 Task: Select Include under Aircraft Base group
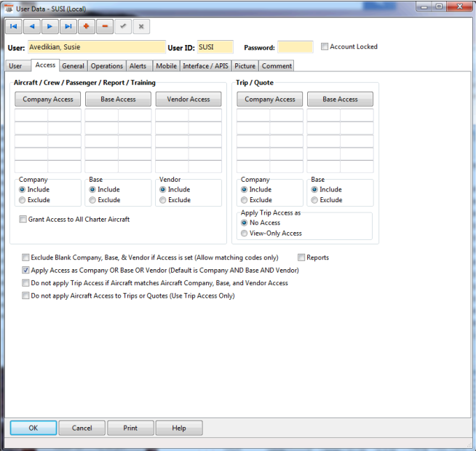92,190
